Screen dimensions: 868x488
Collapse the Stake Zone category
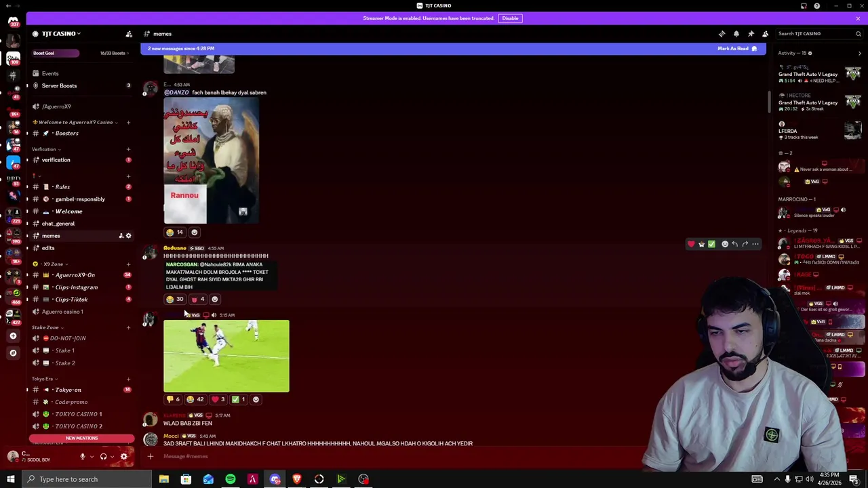(47, 327)
